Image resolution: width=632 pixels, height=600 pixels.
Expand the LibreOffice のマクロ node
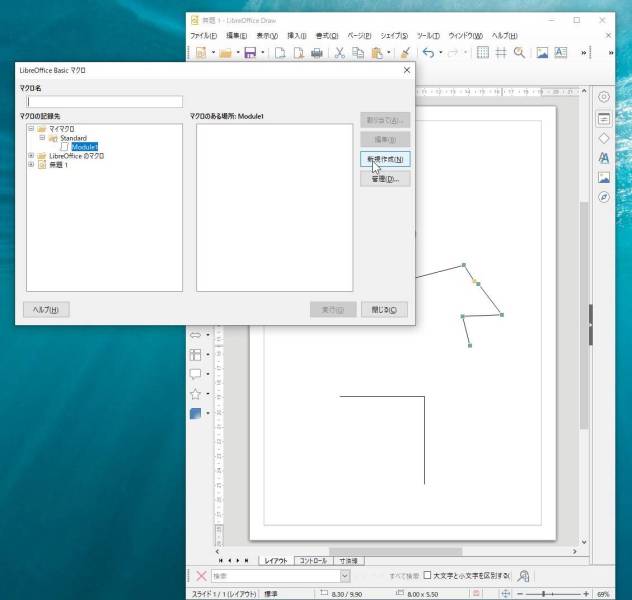[31, 156]
